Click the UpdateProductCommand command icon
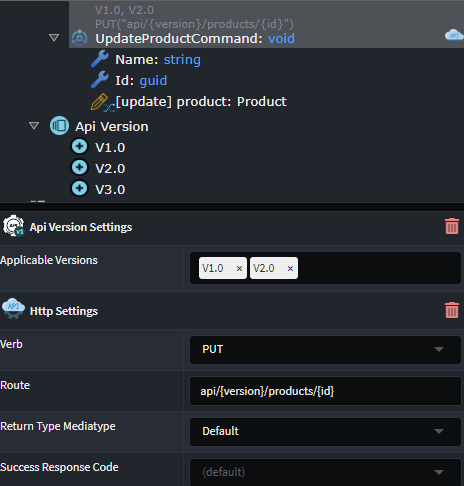Image resolution: width=464 pixels, height=486 pixels. click(80, 38)
